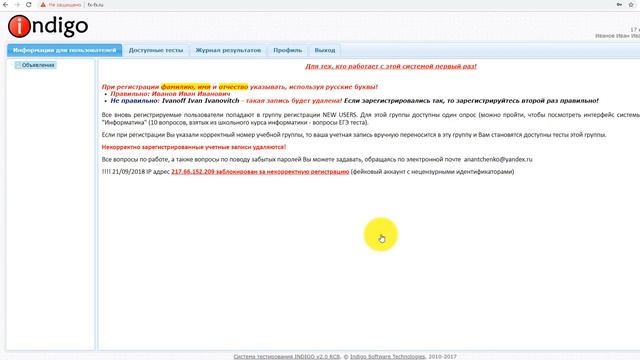
Task: Select Объявления item in left panel
Action: point(35,65)
